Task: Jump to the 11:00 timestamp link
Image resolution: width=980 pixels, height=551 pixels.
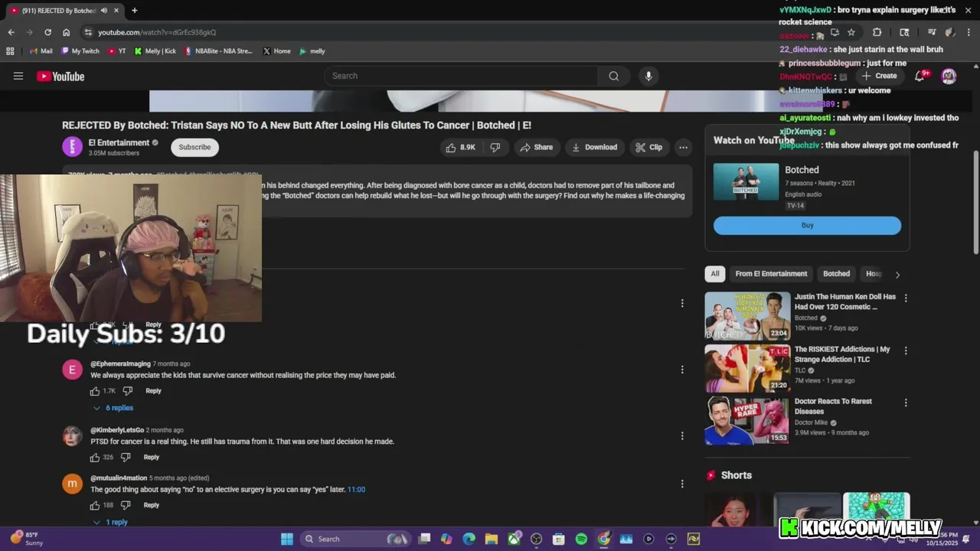Action: tap(357, 490)
